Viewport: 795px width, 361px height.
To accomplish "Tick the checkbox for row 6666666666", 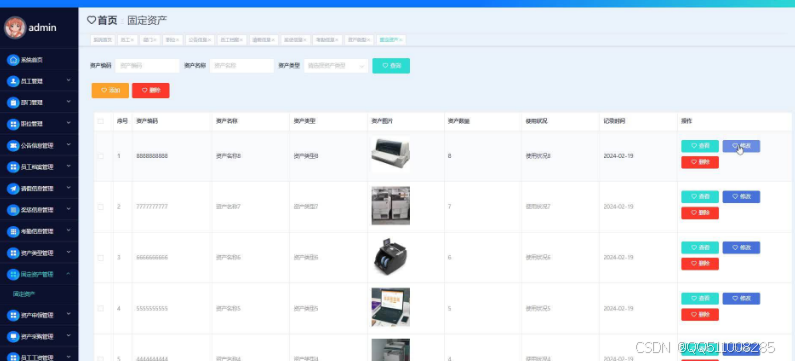I will click(100, 258).
